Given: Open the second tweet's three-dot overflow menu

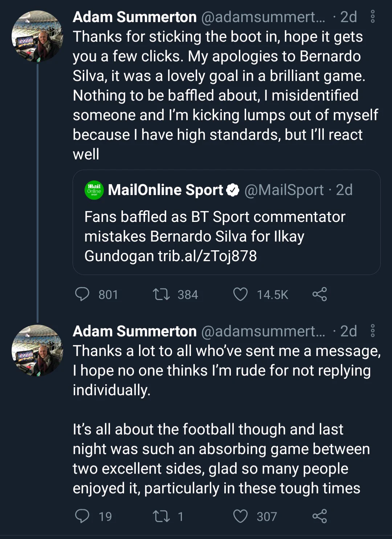Looking at the screenshot, I should point(372,331).
